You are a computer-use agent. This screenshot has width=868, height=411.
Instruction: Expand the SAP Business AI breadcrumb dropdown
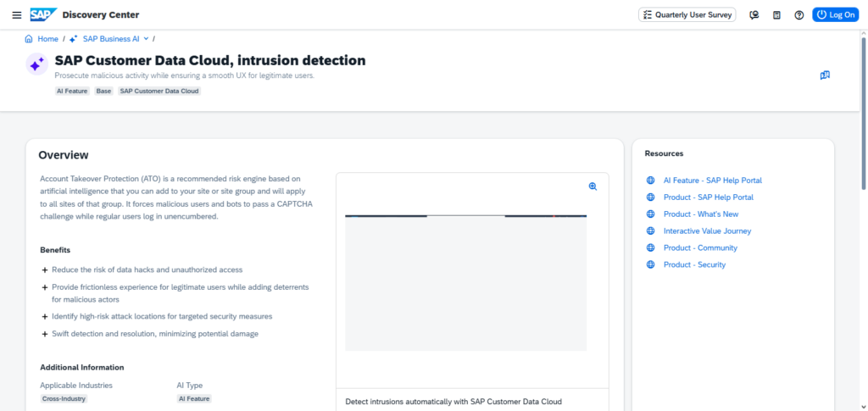[146, 39]
